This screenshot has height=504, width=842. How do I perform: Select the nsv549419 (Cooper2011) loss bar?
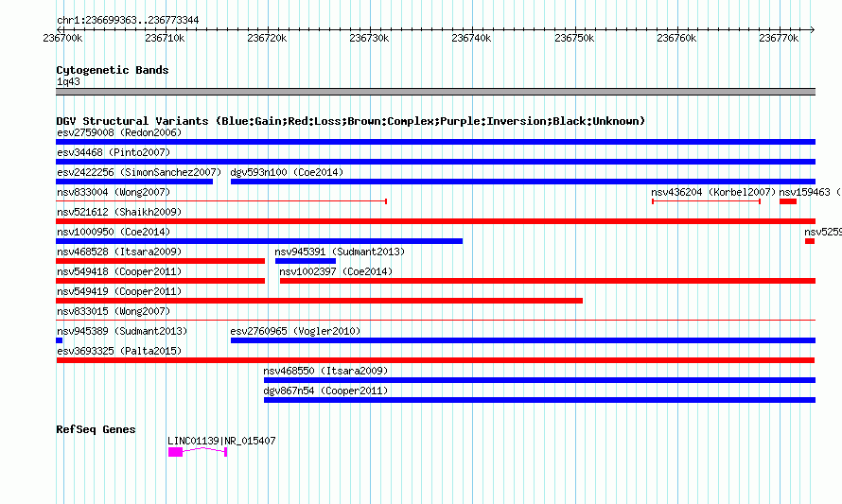coord(320,301)
